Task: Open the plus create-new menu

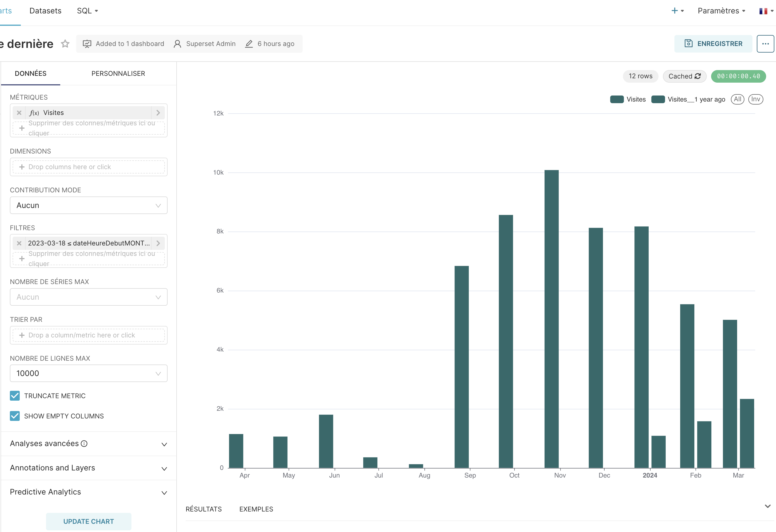Action: coord(677,11)
